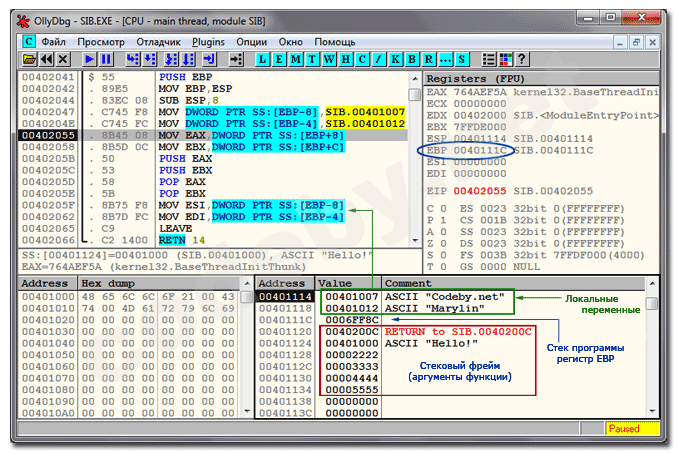Open Executable modules with E button
The width and height of the screenshot is (677, 453).
[x=281, y=60]
